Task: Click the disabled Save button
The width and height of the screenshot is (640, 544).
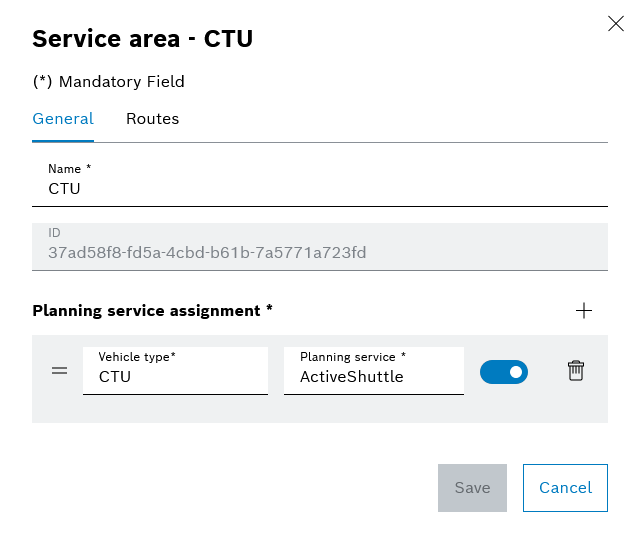Action: pyautogui.click(x=472, y=488)
